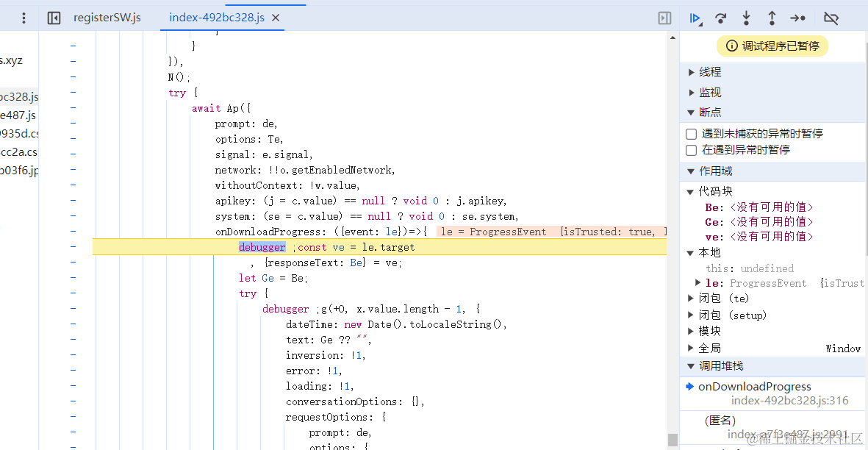868x450 pixels.
Task: Expand the 模块 (Module) scope
Action: pos(690,331)
